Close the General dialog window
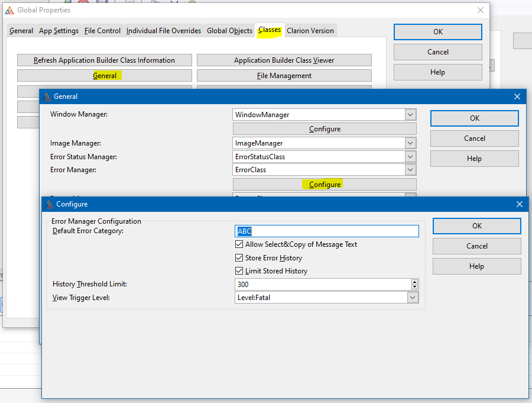532x403 pixels. click(x=517, y=96)
